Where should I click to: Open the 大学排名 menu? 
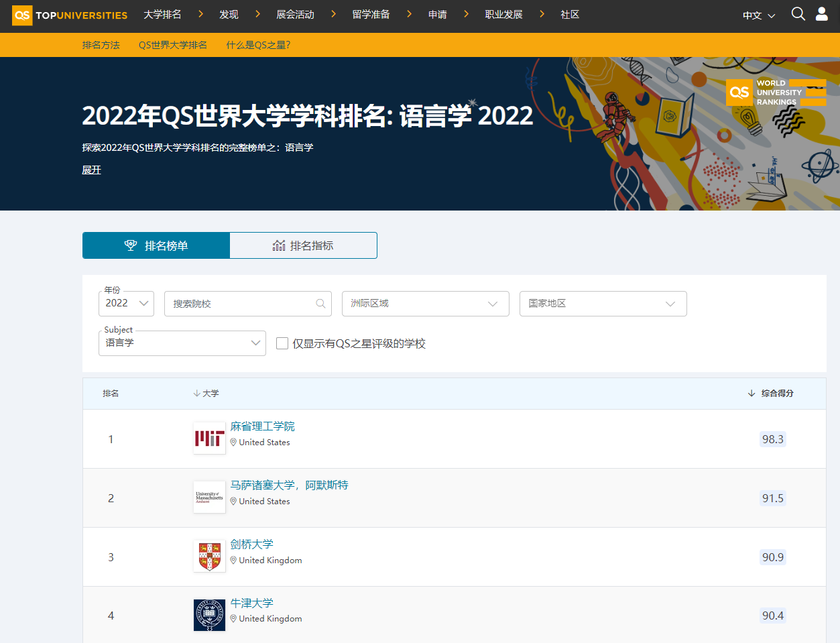[x=162, y=14]
